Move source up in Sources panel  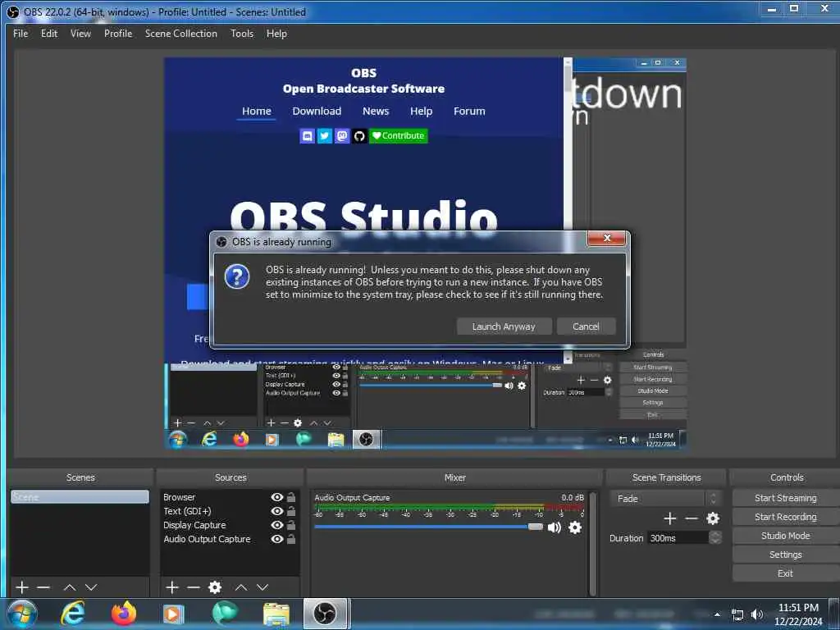(x=241, y=587)
